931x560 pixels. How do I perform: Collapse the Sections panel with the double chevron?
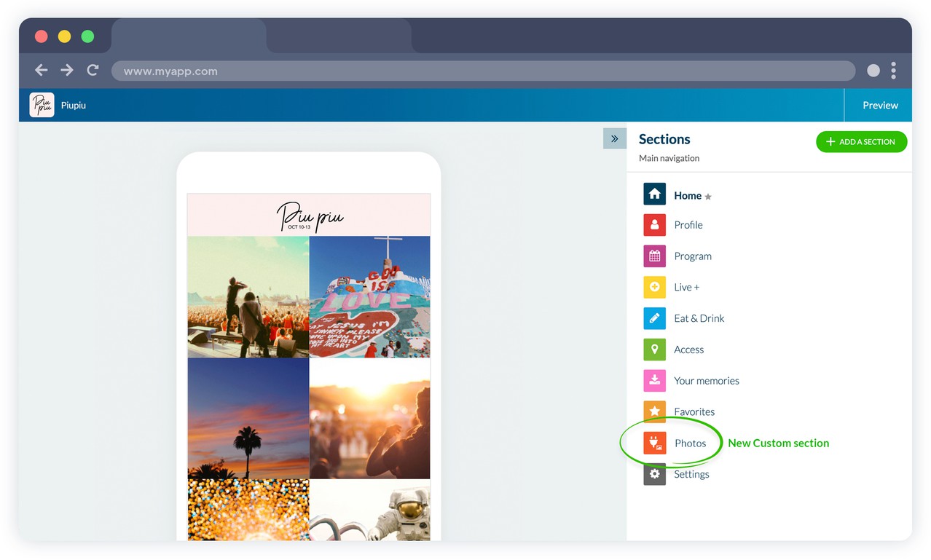pyautogui.click(x=614, y=138)
